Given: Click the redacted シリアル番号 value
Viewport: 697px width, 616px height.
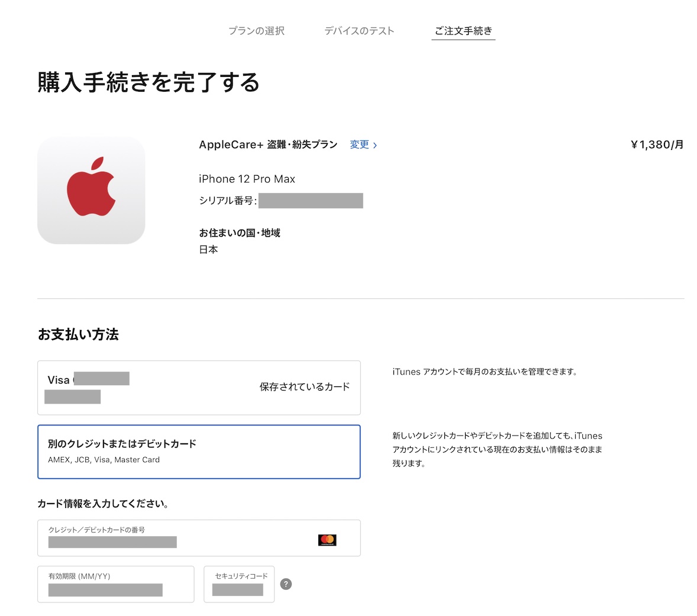Looking at the screenshot, I should 311,201.
